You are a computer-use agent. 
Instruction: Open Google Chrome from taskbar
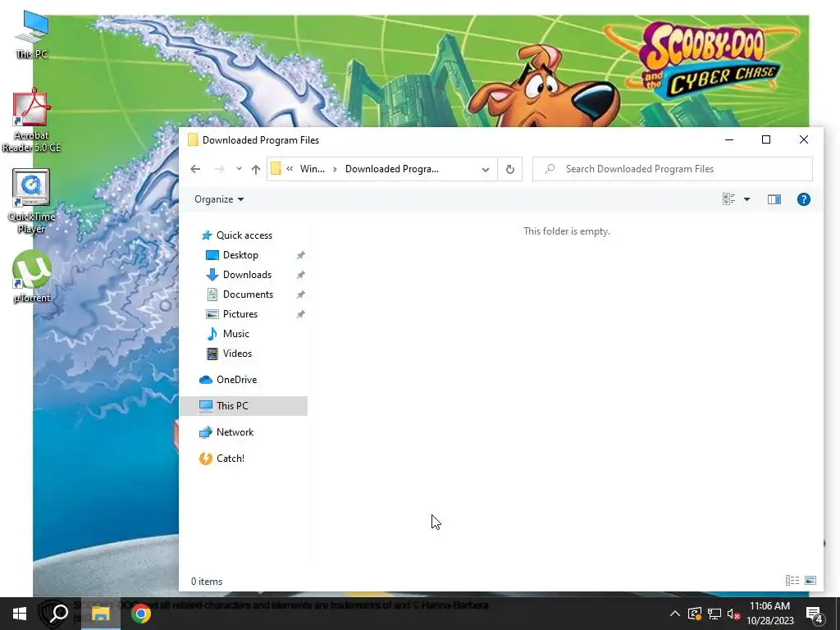[x=141, y=614]
